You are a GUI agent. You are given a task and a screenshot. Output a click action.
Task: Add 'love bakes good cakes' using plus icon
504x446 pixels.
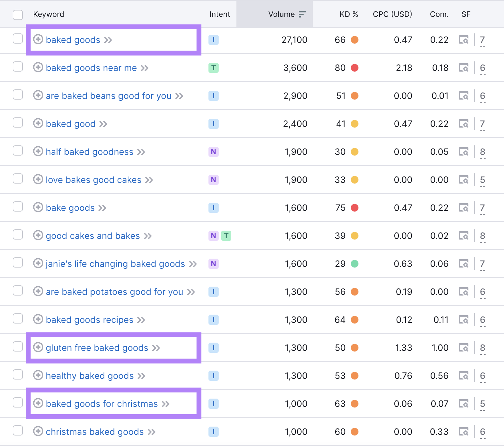point(38,179)
